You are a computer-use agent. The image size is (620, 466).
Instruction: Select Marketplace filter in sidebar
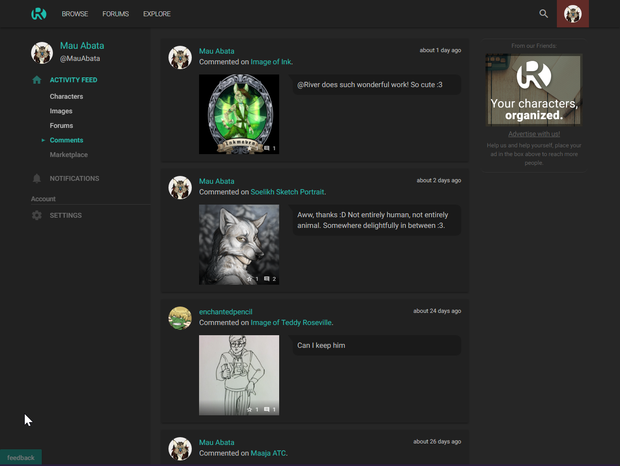[x=69, y=155]
